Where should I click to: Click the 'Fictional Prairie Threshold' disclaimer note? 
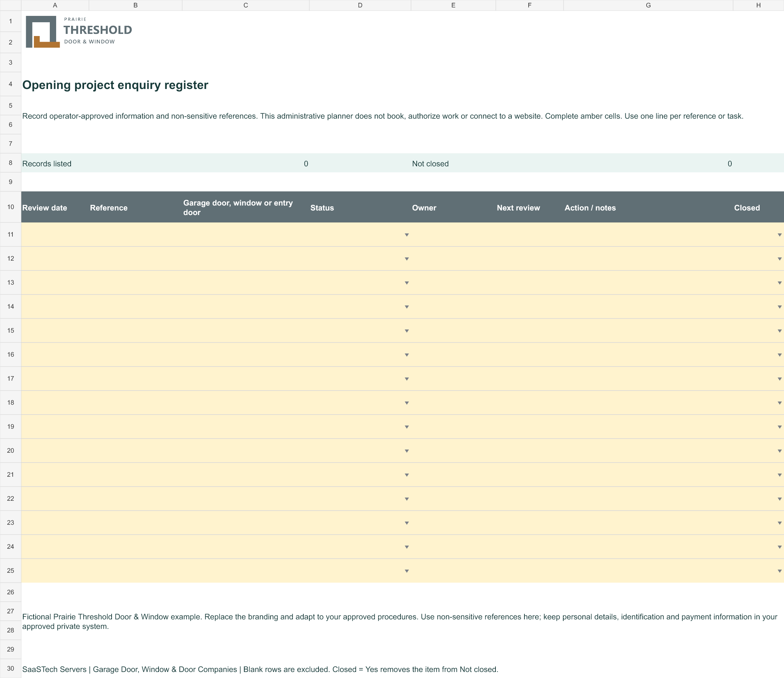click(x=399, y=621)
